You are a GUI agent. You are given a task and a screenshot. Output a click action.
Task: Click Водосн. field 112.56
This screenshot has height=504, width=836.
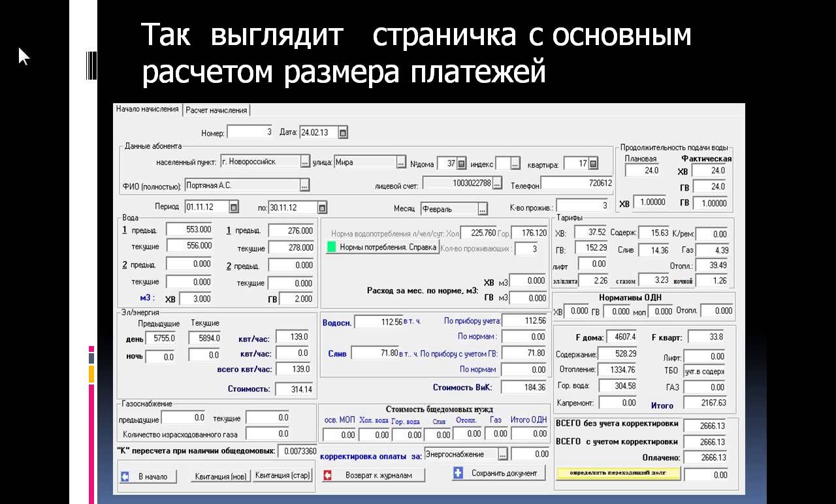(379, 321)
